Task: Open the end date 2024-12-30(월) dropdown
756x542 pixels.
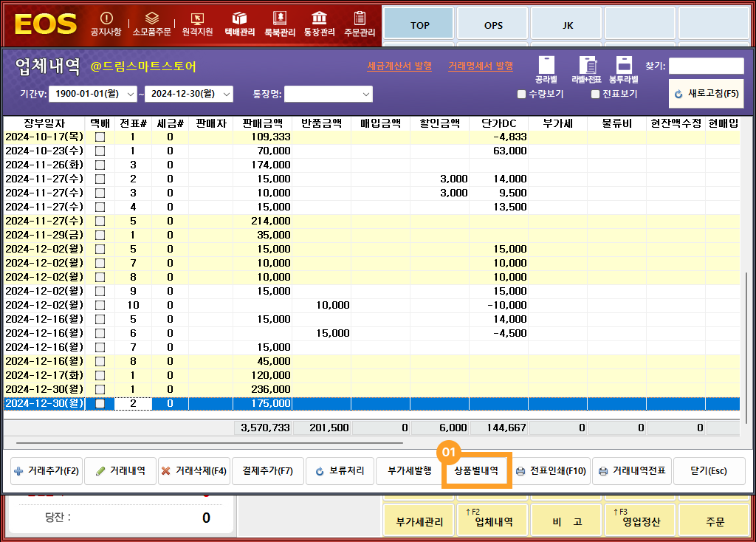Action: [226, 94]
